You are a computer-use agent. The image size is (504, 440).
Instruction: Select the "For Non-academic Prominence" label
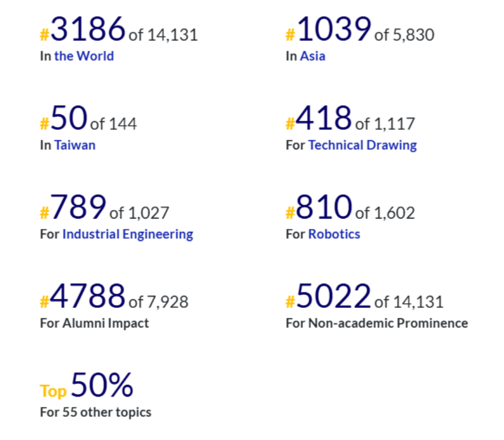pyautogui.click(x=376, y=323)
